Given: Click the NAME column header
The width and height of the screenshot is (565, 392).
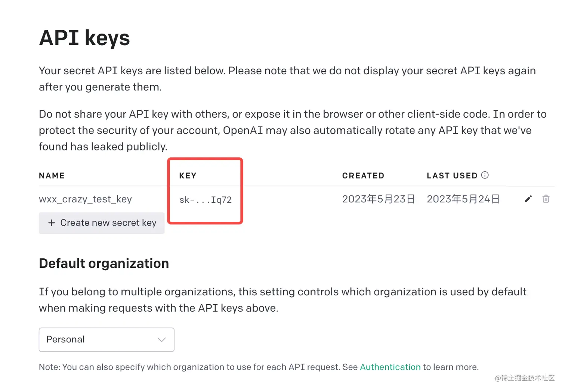Looking at the screenshot, I should pyautogui.click(x=52, y=176).
